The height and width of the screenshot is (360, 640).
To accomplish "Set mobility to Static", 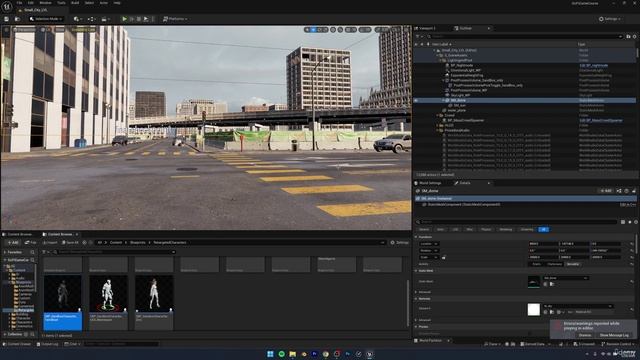I will point(537,264).
